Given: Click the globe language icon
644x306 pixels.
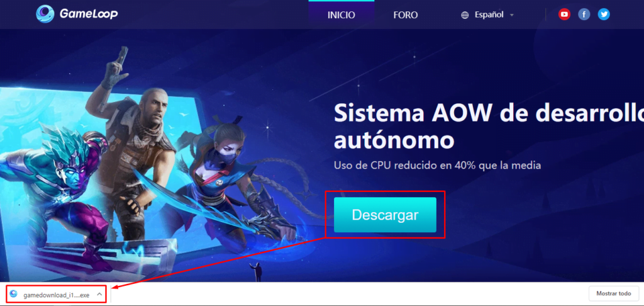Looking at the screenshot, I should click(x=465, y=15).
